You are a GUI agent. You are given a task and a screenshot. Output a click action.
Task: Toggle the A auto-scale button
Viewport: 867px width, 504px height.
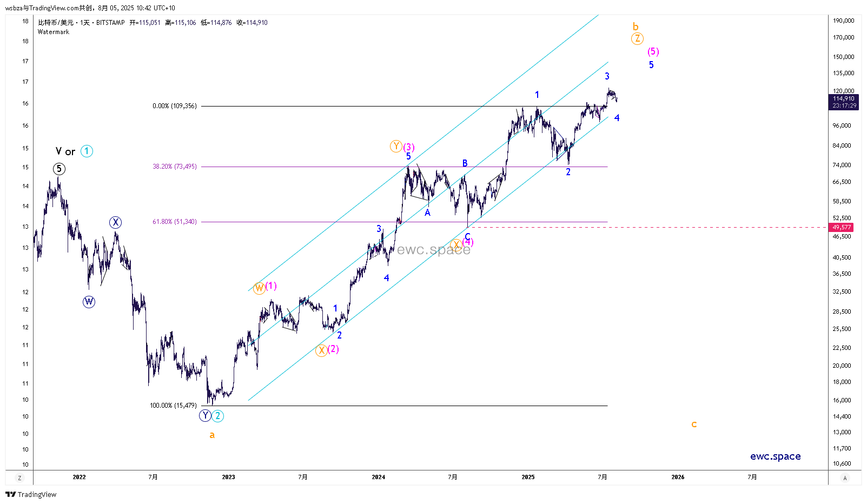tap(845, 478)
